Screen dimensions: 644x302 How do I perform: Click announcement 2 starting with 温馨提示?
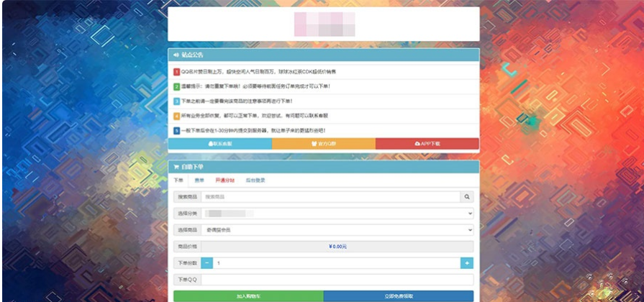[x=256, y=86]
